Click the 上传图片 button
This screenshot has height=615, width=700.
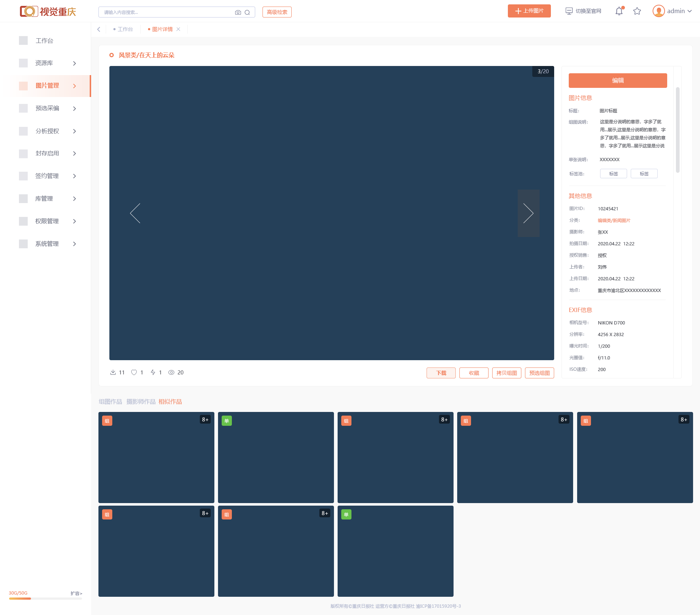pos(529,11)
